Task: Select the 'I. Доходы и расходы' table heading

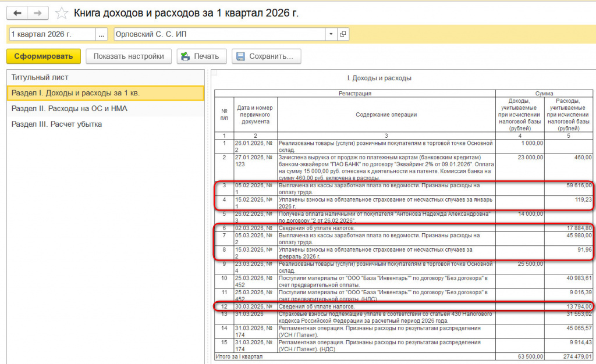Action: coord(379,78)
